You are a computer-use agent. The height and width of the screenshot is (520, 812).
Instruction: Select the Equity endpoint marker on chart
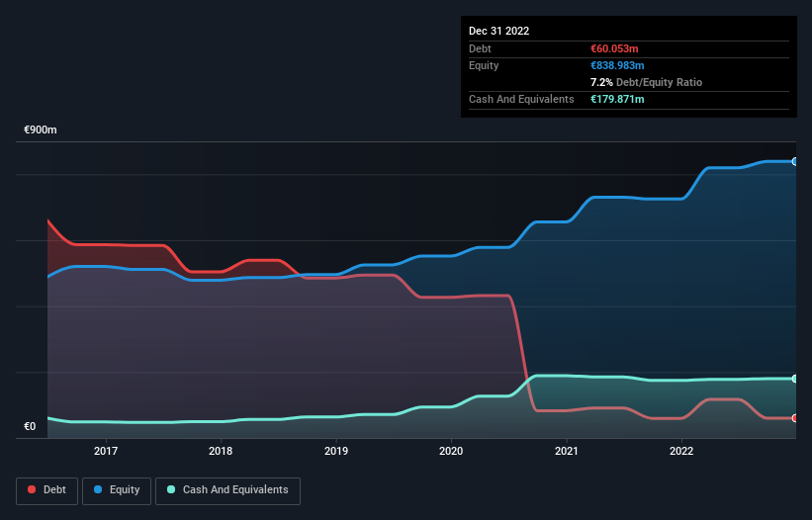point(794,162)
